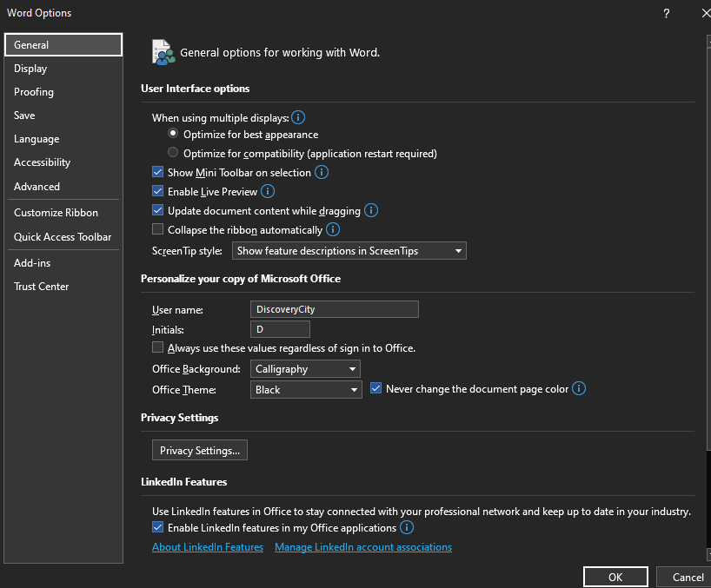Open the Office Background dropdown
The image size is (711, 588).
point(305,369)
